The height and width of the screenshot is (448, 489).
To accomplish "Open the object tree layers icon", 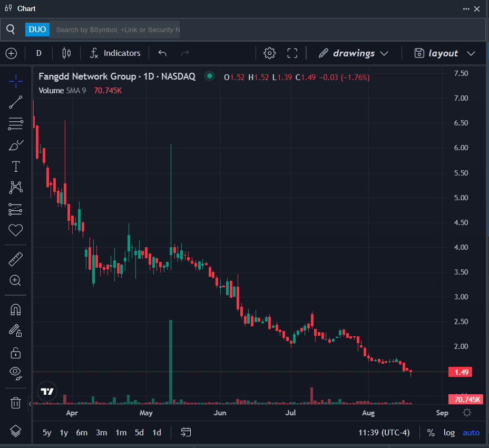I will click(x=16, y=431).
